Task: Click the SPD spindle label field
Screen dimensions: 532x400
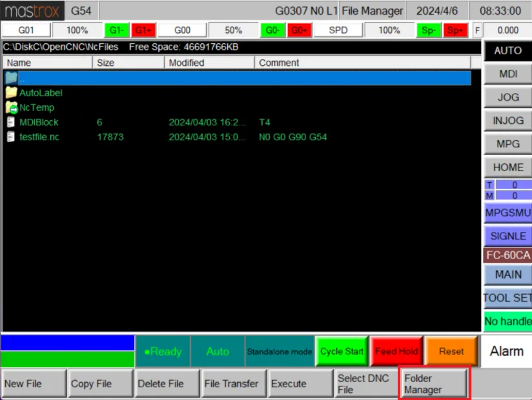Action: 338,30
